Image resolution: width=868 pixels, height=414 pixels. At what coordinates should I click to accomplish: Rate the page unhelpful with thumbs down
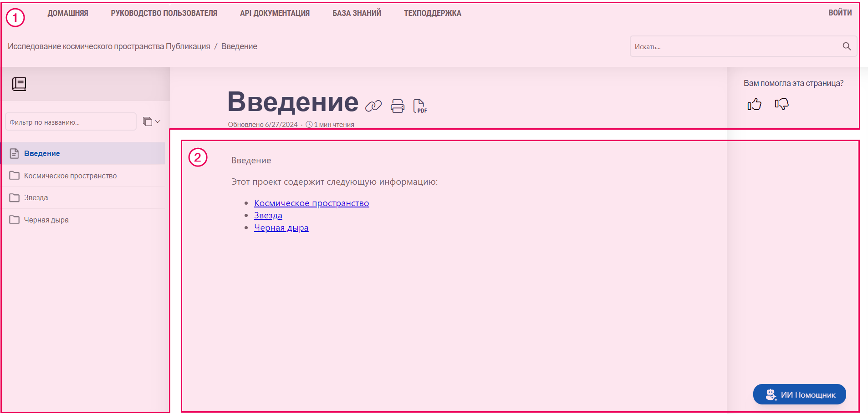(x=781, y=104)
